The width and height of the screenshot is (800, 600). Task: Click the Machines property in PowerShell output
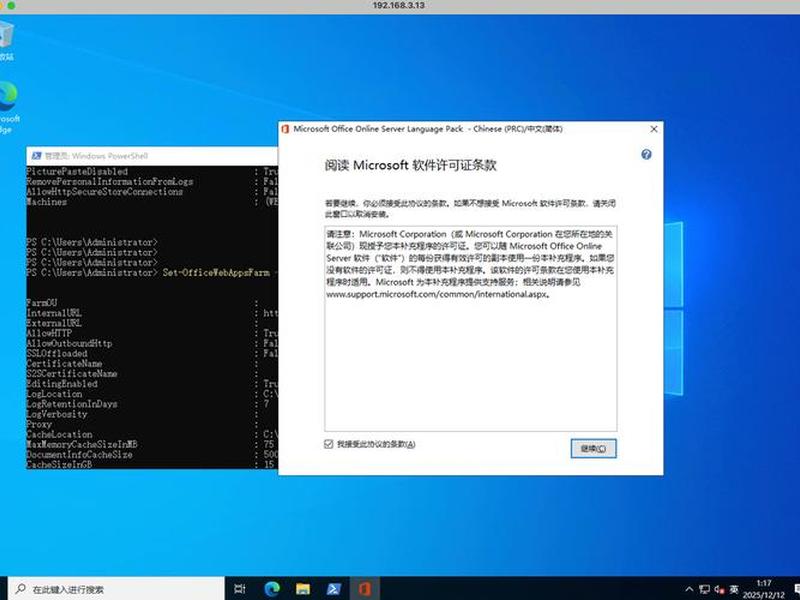click(x=46, y=202)
